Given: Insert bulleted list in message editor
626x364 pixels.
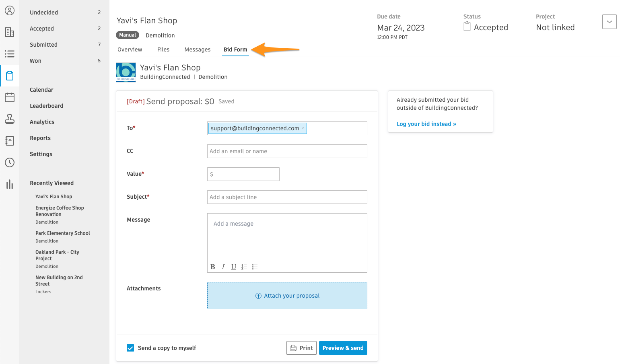Looking at the screenshot, I should pos(255,267).
